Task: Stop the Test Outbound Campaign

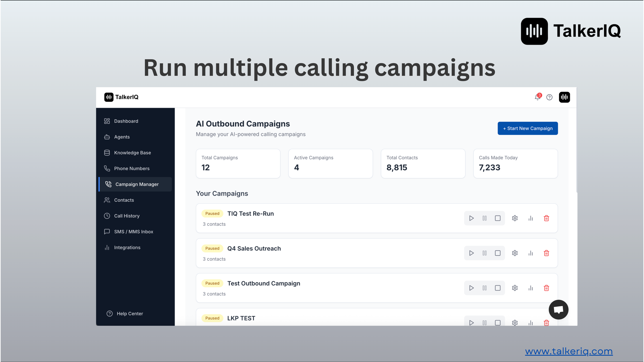Action: [x=498, y=288]
